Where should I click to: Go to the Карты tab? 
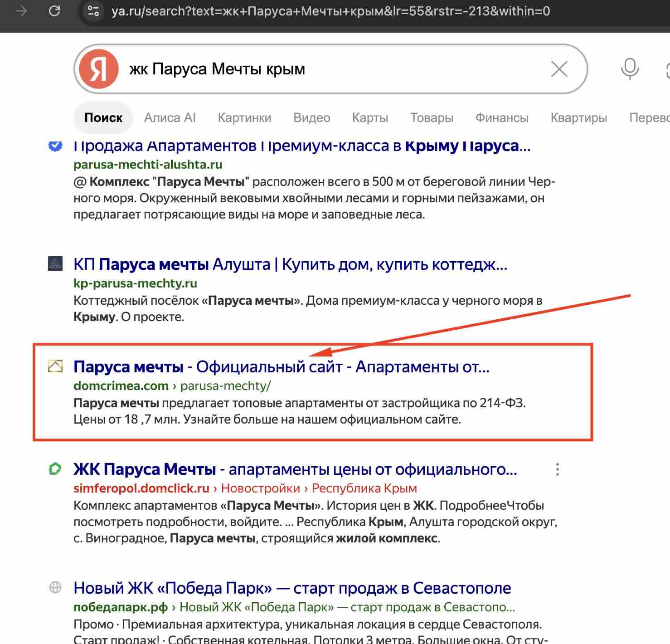click(370, 118)
